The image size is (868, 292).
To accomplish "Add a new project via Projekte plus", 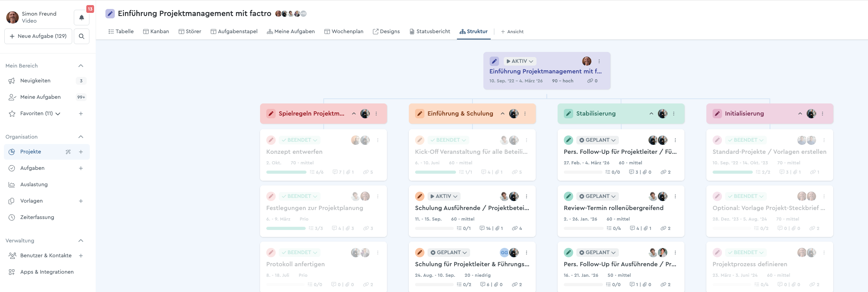I will pyautogui.click(x=81, y=152).
